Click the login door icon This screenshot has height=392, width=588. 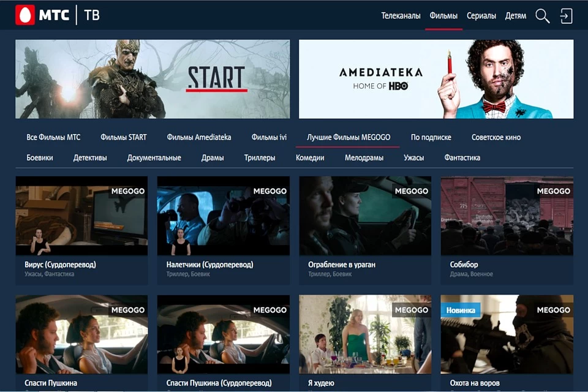click(567, 16)
